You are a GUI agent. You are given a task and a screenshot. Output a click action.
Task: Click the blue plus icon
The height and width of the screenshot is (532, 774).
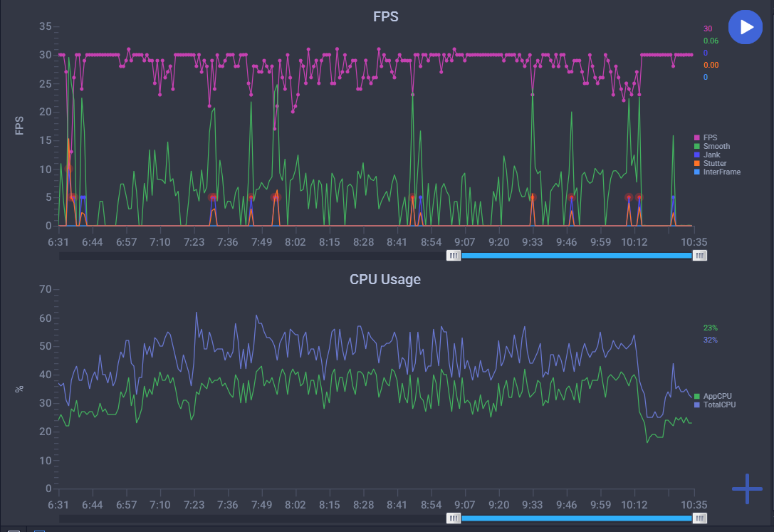pyautogui.click(x=747, y=489)
